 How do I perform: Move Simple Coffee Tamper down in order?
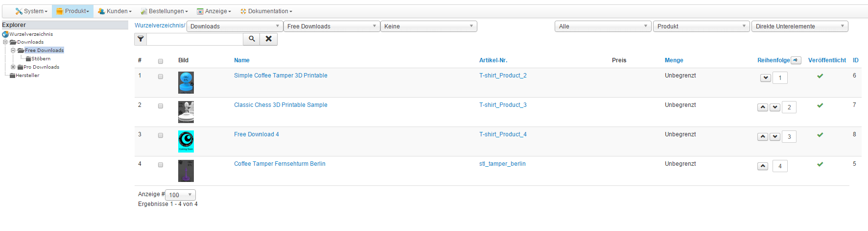pyautogui.click(x=766, y=78)
